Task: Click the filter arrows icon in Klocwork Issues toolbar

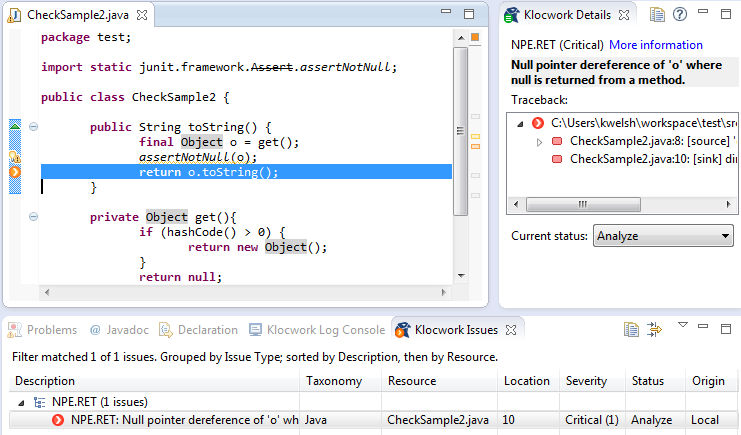Action: (x=655, y=329)
